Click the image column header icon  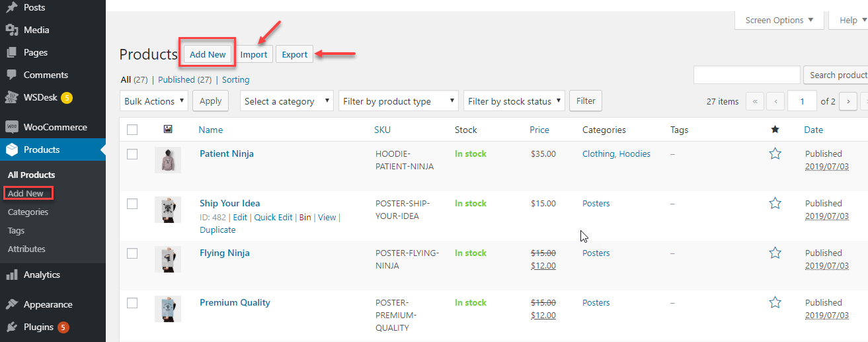168,130
